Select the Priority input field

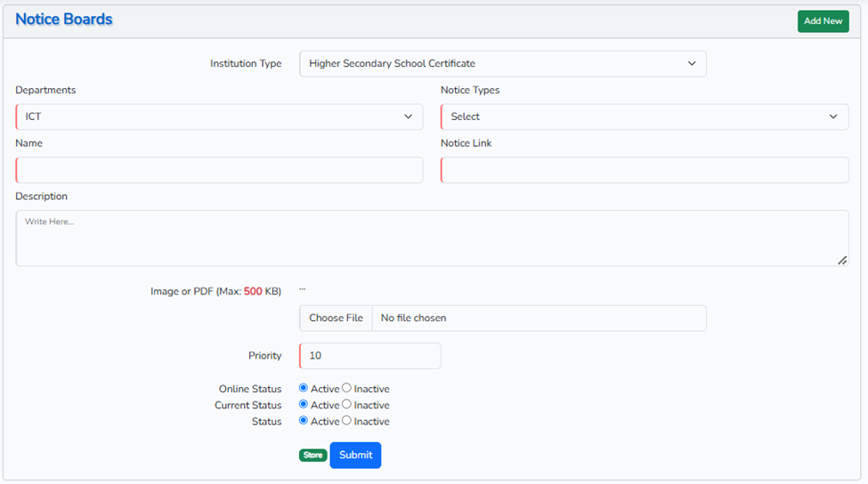point(369,356)
